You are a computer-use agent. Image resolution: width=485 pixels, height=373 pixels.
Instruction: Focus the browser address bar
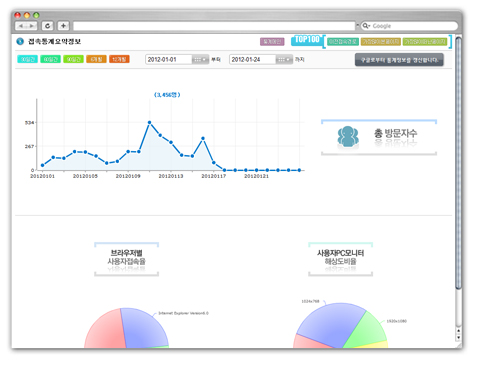point(214,26)
